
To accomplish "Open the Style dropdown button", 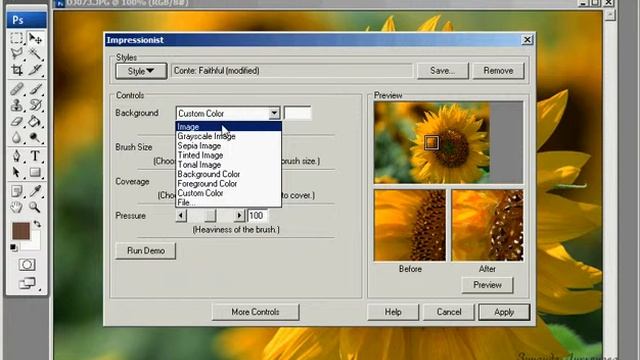I will click(x=141, y=71).
